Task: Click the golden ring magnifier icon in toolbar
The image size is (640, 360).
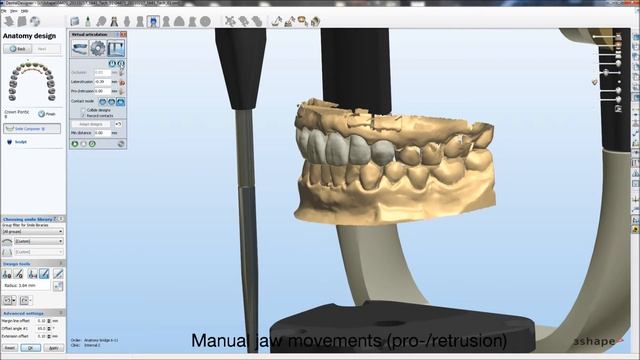Action: [x=302, y=21]
